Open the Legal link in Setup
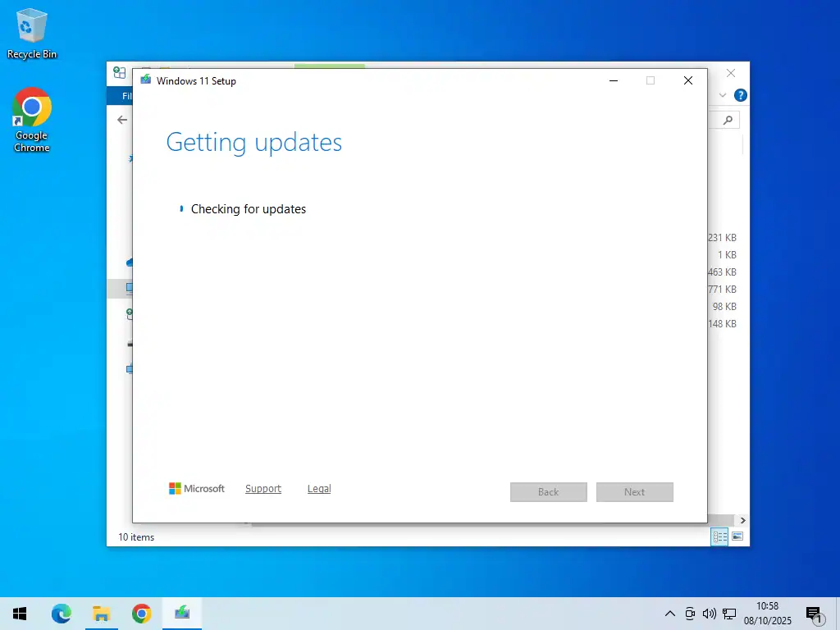This screenshot has height=630, width=840. point(319,489)
